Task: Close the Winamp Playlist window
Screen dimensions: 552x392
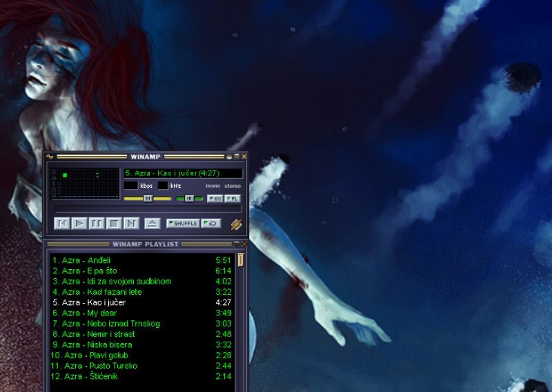Action: [x=244, y=244]
